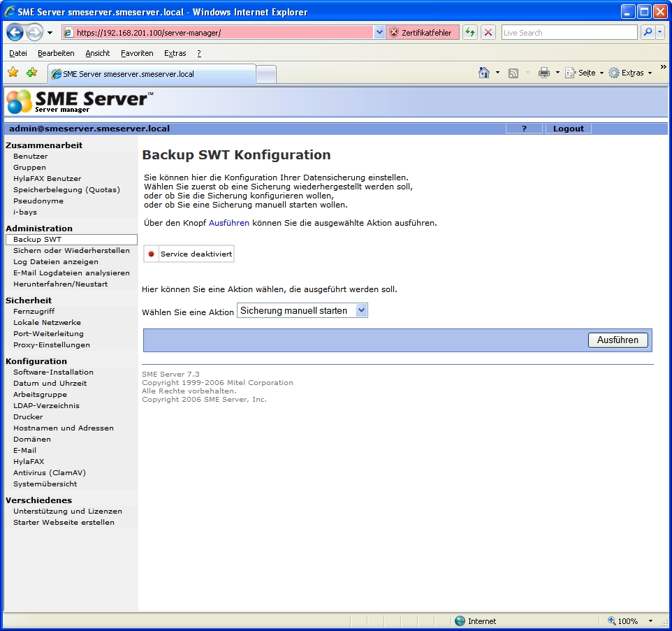The height and width of the screenshot is (631, 672).
Task: Click the Zertifikatfehler security warning
Action: pos(422,33)
